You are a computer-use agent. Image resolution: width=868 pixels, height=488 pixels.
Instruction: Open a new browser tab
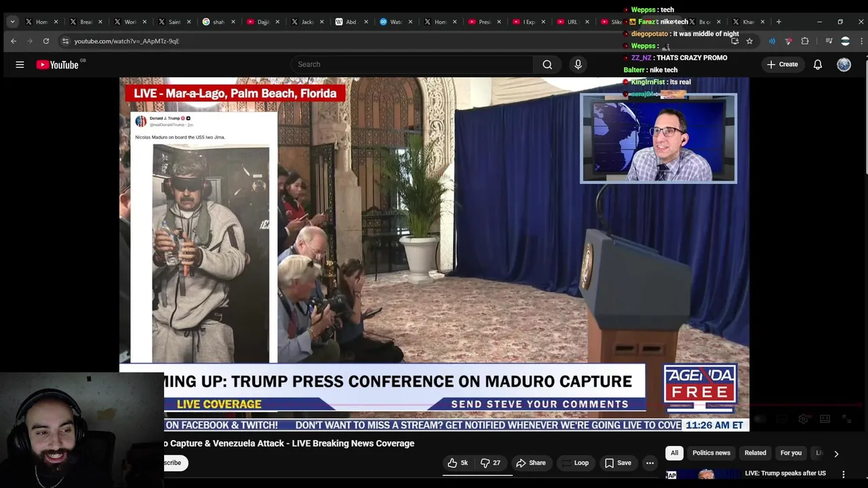coord(778,22)
